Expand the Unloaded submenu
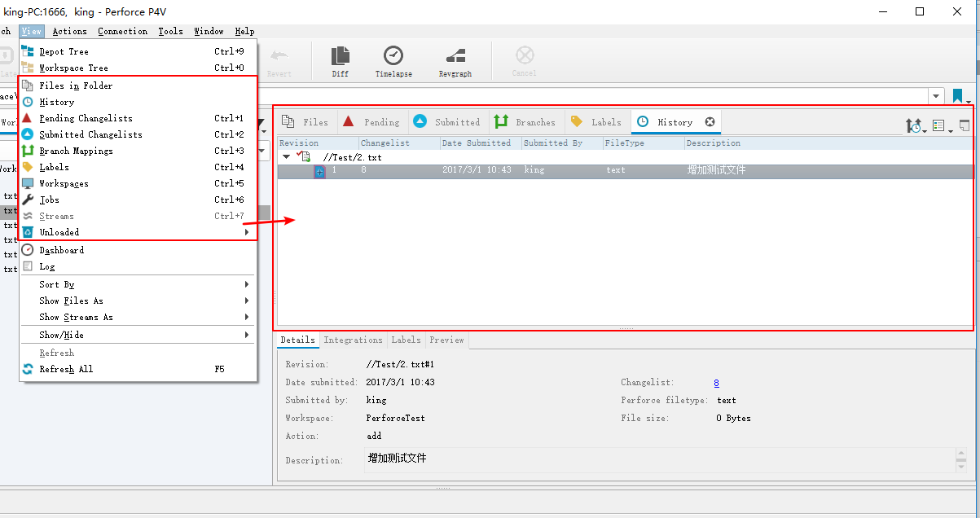Screen dimensions: 980x518 click(x=59, y=232)
